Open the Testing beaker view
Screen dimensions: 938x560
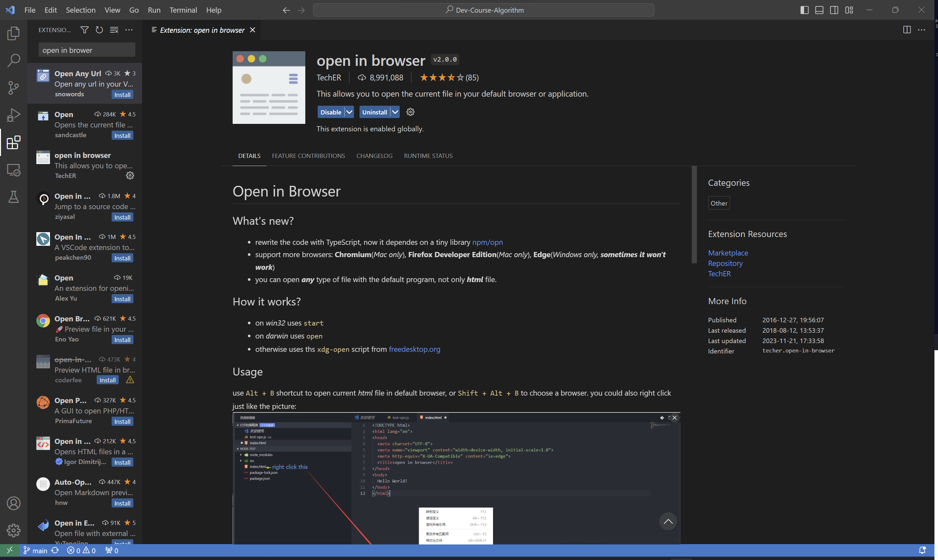14,197
